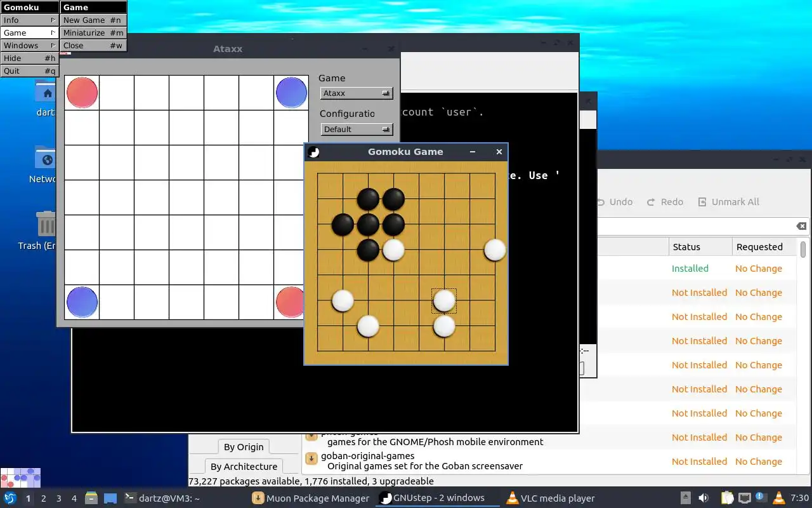Sort by the Status column header in Muon
This screenshot has width=812, height=508.
(x=700, y=247)
